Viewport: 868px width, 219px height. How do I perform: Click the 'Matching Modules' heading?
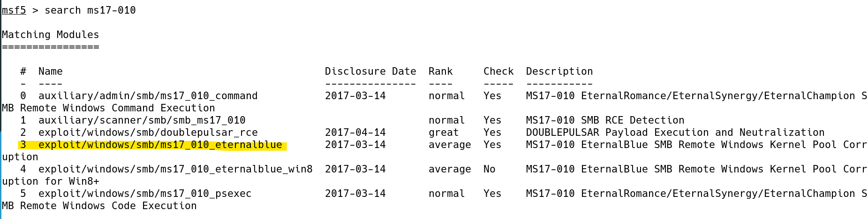coord(51,35)
